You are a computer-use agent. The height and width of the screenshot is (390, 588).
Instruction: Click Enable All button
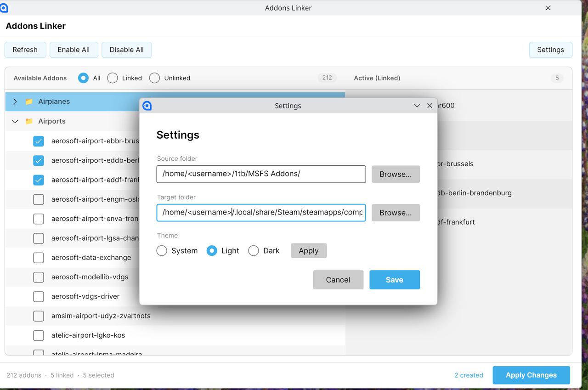click(x=73, y=50)
